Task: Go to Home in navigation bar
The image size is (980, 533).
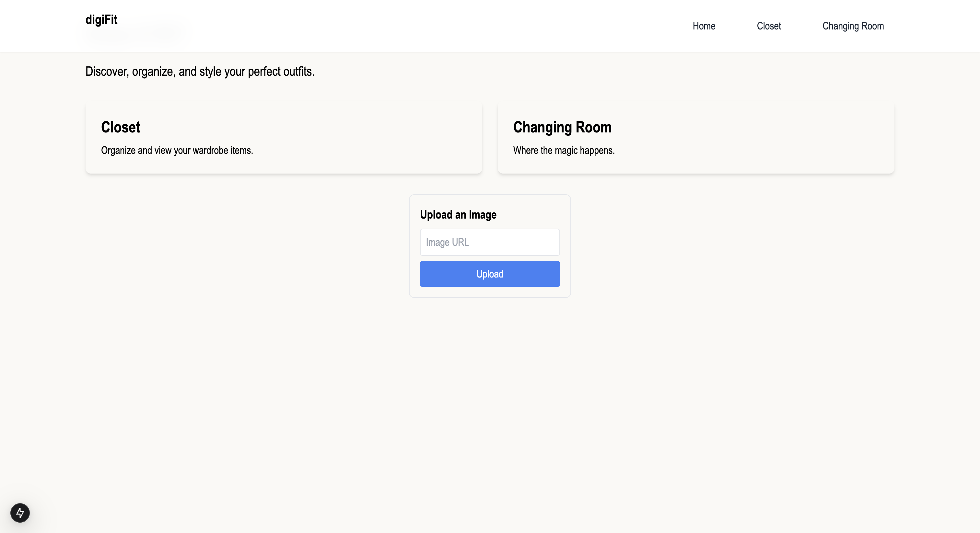Action: (x=704, y=26)
